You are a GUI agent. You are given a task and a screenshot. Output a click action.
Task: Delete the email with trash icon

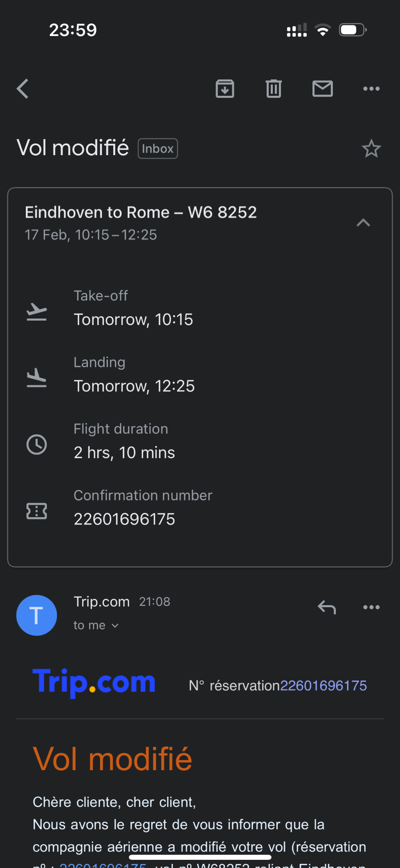[274, 89]
